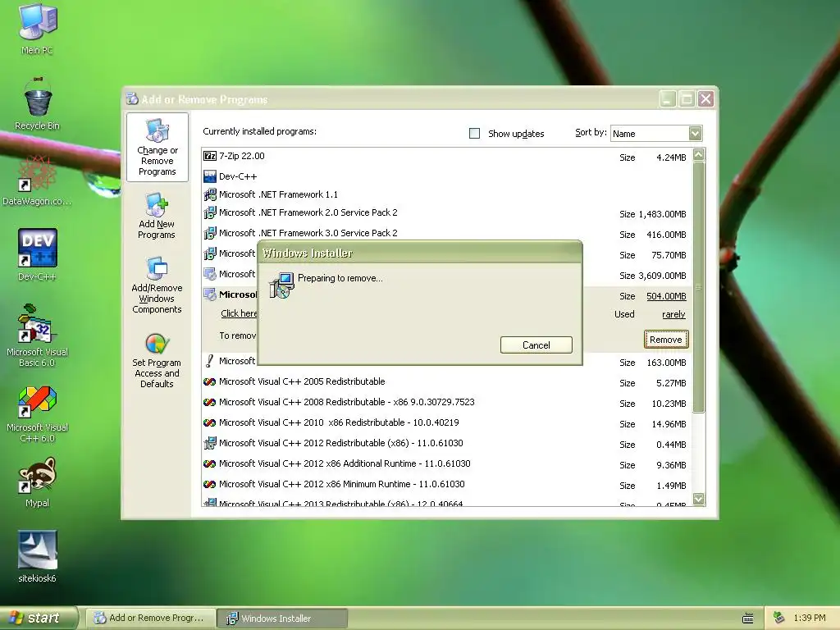This screenshot has height=630, width=840.
Task: Select Visual C++ 2012 x86 Minimum Runtime text
Action: click(x=342, y=484)
